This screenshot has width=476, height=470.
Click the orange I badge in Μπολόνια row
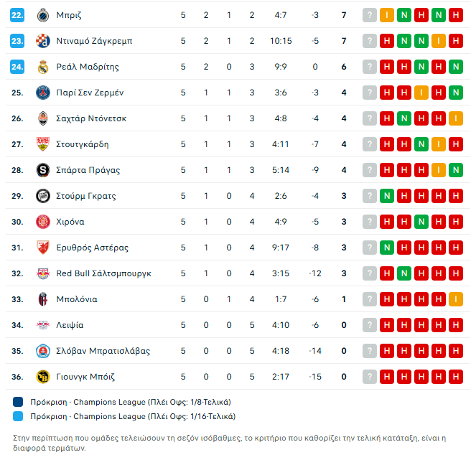point(455,299)
